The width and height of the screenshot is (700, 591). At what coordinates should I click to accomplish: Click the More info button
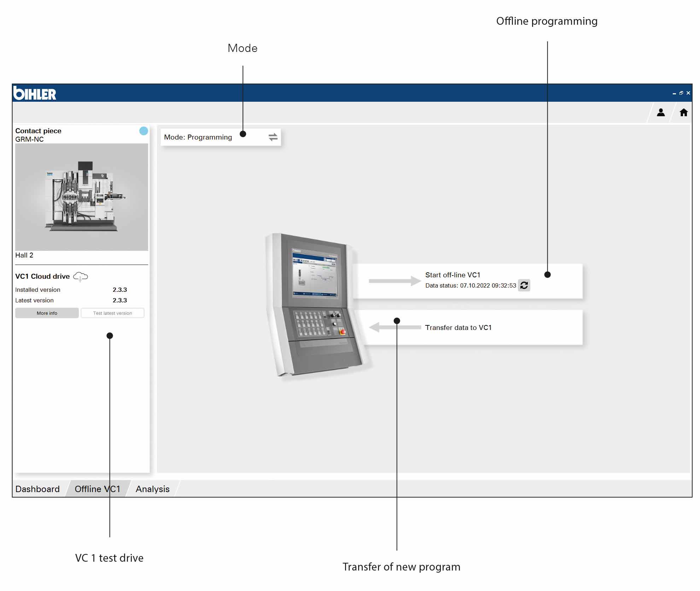point(47,313)
